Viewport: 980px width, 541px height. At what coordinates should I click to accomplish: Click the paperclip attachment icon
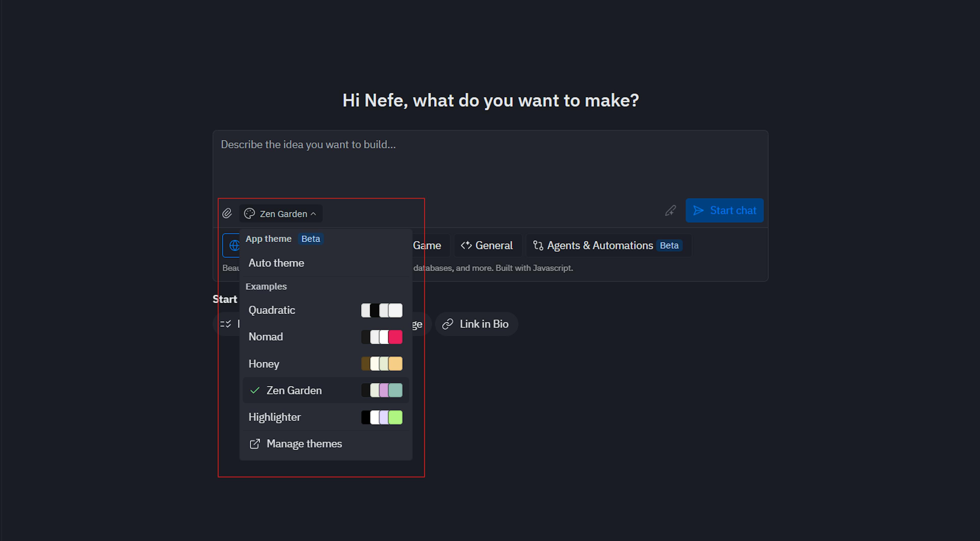click(x=227, y=213)
